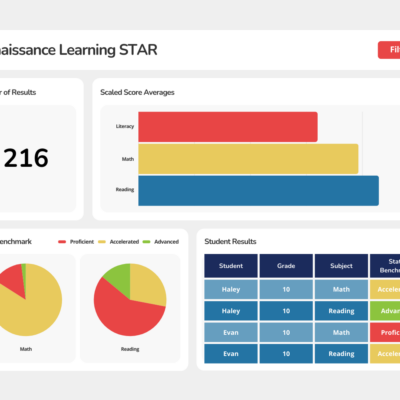Select the red Literacy bar
The height and width of the screenshot is (400, 400).
click(228, 127)
